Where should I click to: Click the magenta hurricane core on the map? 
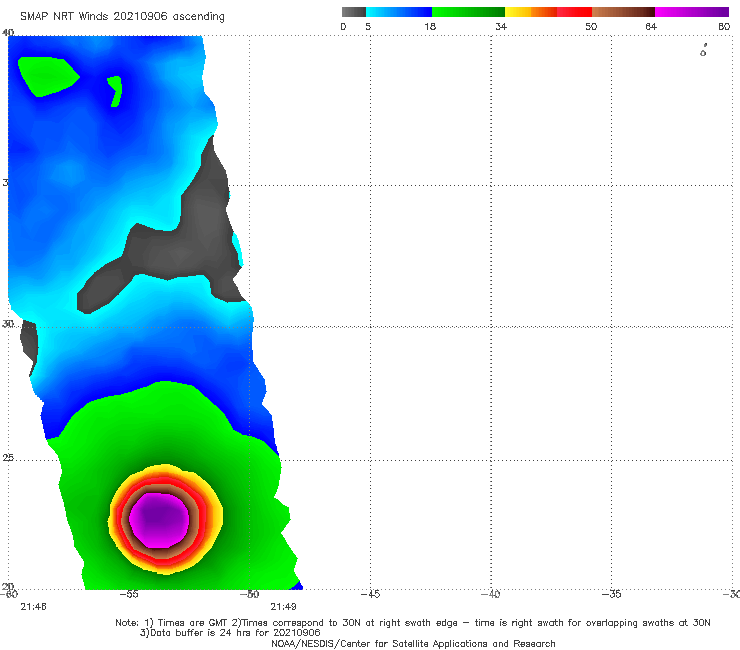coord(160,520)
